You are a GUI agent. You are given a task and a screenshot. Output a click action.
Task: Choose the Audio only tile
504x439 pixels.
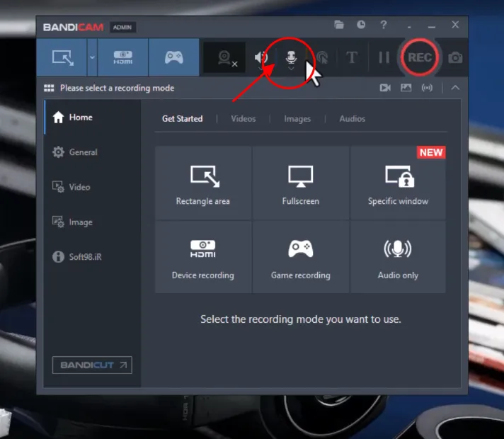[x=398, y=256]
